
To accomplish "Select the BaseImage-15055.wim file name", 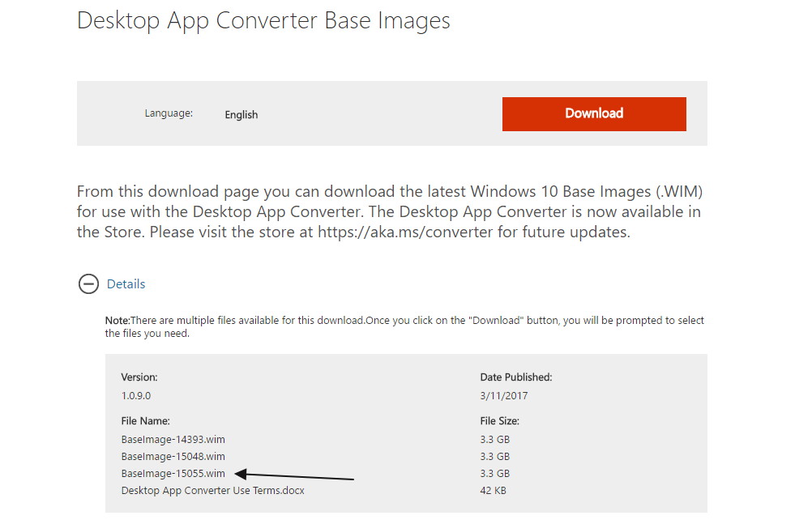I will point(173,473).
